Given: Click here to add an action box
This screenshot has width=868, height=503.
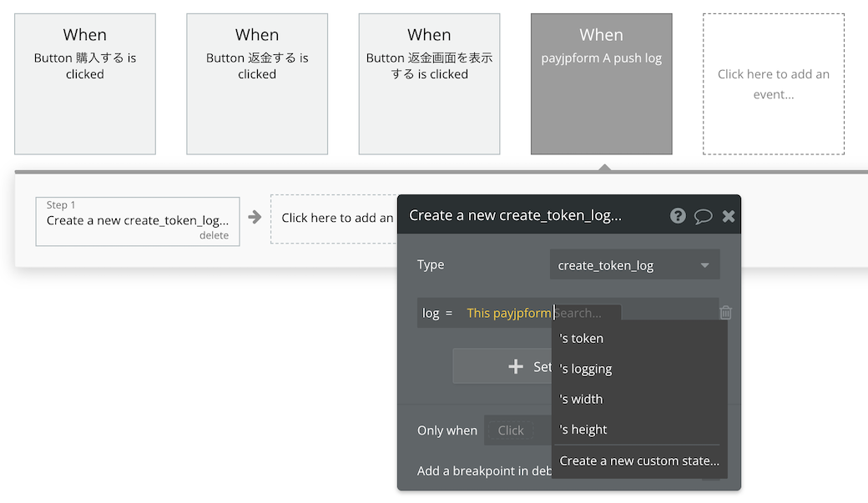Looking at the screenshot, I should (x=334, y=219).
